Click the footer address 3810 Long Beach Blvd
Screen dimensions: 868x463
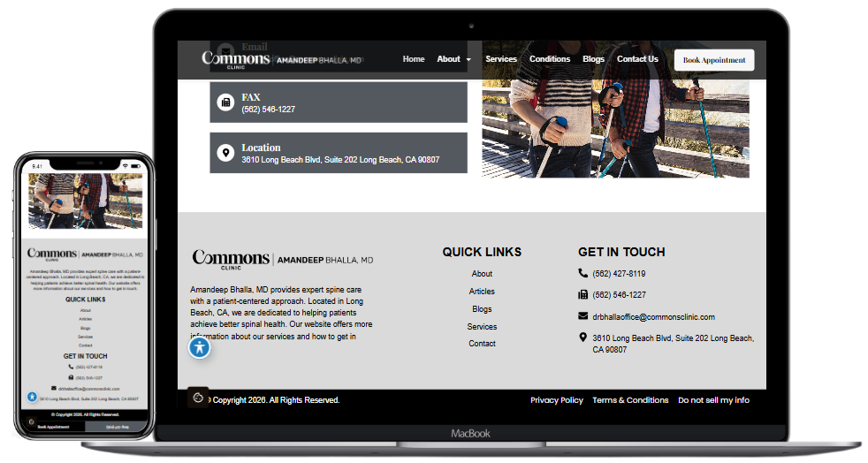tap(674, 344)
